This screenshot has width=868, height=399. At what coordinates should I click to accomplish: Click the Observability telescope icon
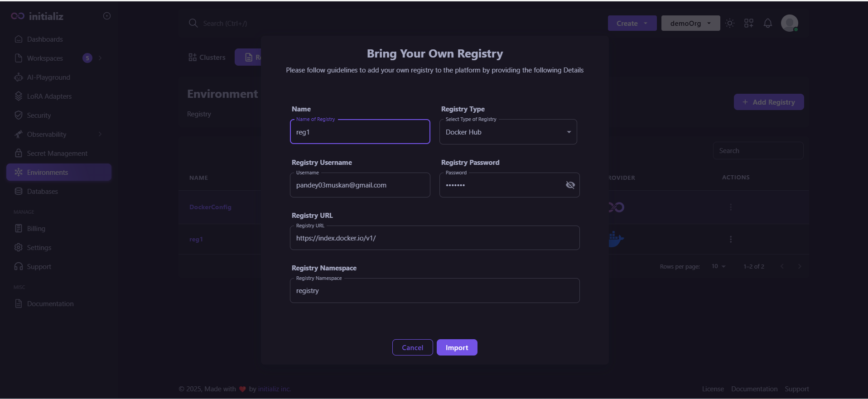pyautogui.click(x=19, y=135)
